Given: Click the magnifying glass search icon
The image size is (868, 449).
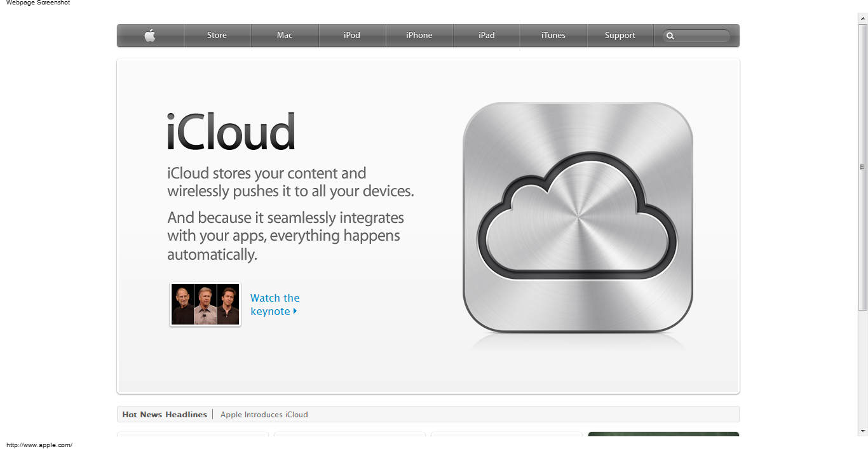Looking at the screenshot, I should (x=670, y=36).
